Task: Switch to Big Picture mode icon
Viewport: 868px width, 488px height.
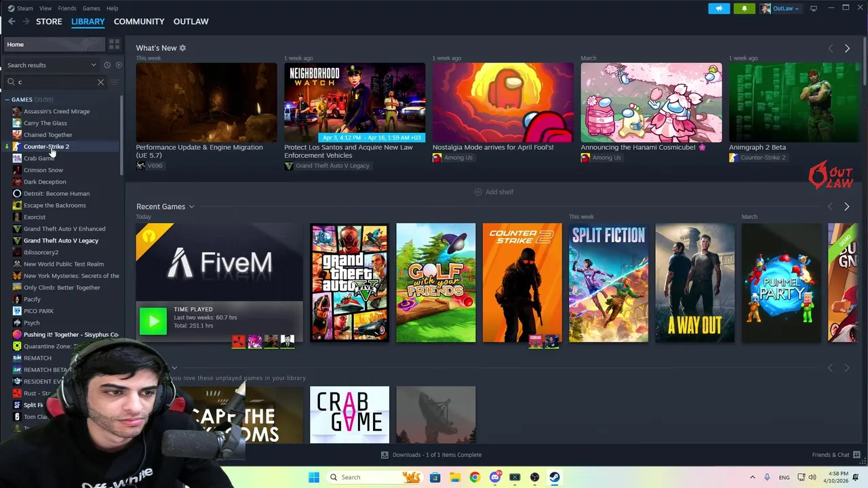Action: (814, 8)
